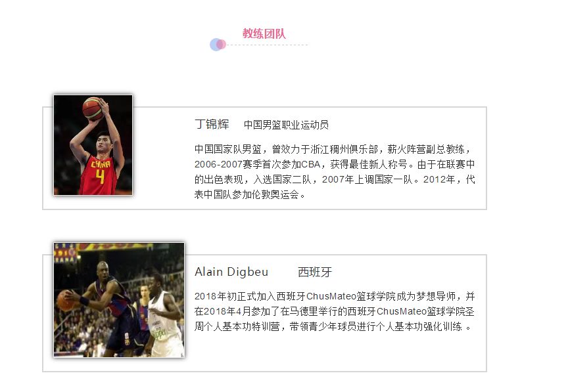Click the text 2006-2007赛季首次参加CBA
The image size is (568, 392).
point(258,164)
